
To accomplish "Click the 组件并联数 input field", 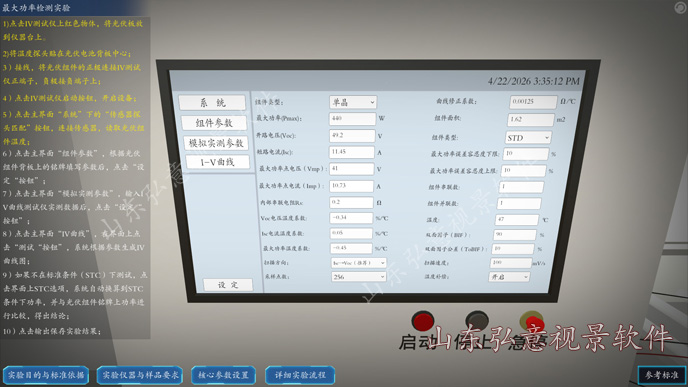I will [519, 204].
